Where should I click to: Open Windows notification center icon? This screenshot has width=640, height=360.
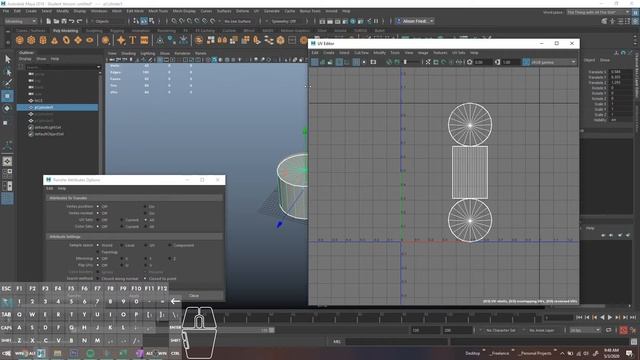(629, 353)
